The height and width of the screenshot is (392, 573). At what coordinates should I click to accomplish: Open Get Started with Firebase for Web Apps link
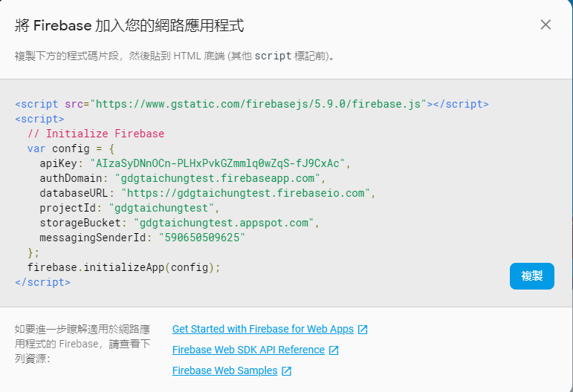tap(263, 329)
